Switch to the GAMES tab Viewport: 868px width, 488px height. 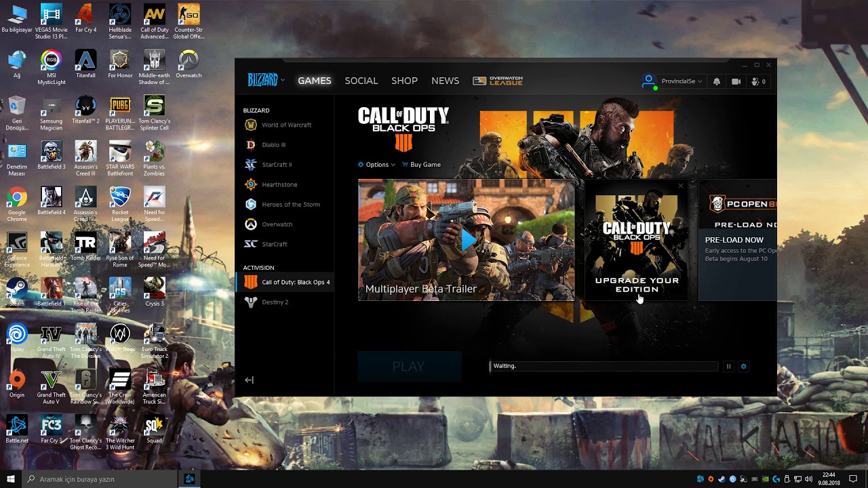[x=315, y=81]
